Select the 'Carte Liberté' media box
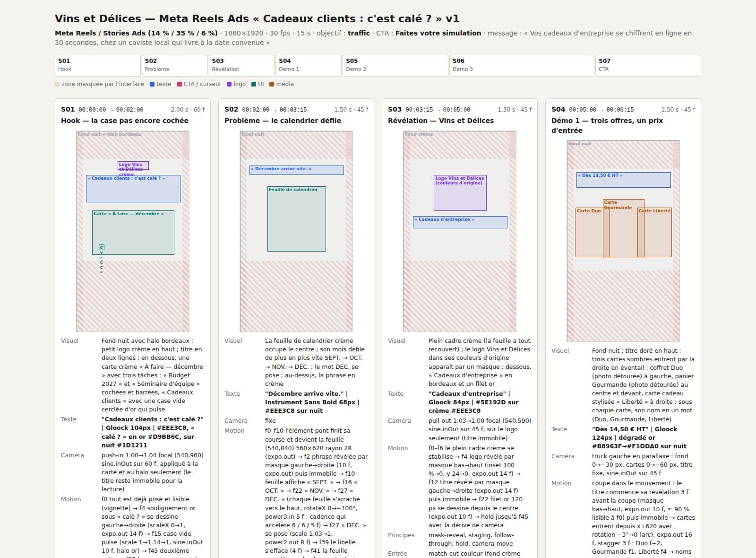 click(655, 233)
